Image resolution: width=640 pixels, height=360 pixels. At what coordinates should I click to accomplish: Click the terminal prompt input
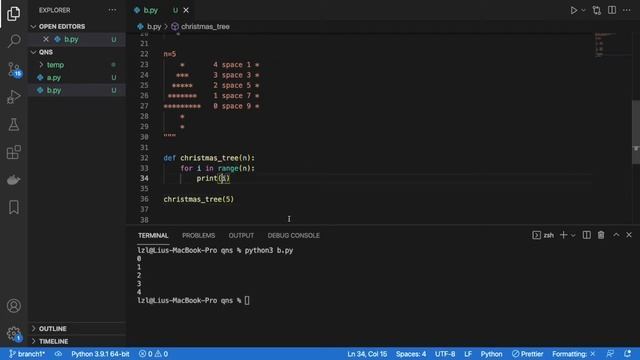[247, 301]
